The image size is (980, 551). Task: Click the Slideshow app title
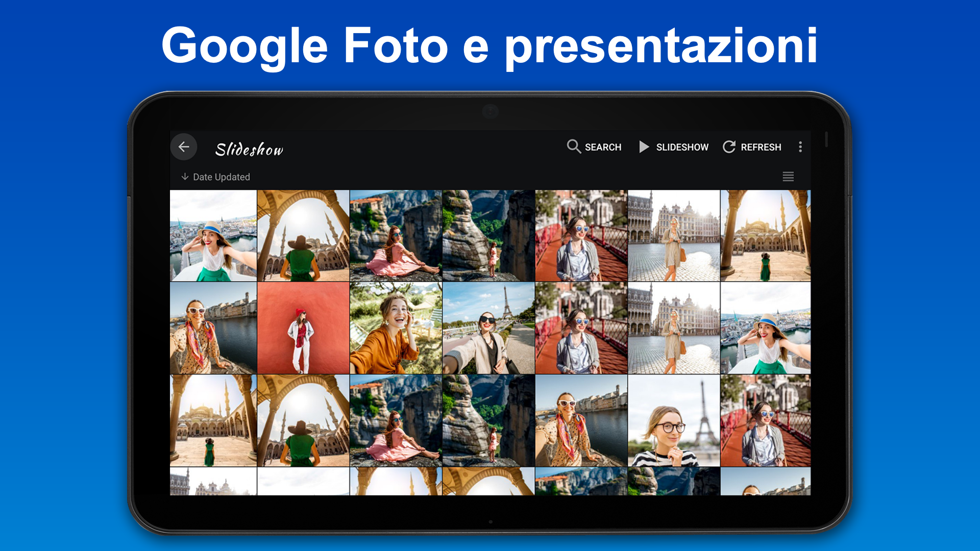249,149
